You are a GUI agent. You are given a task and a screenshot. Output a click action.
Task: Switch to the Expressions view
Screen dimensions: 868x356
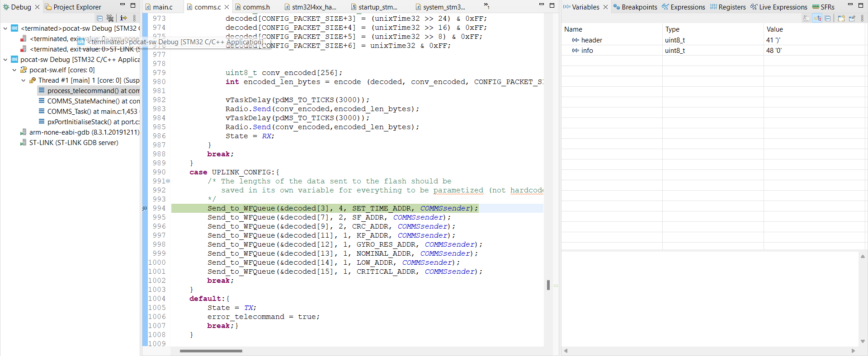point(684,7)
